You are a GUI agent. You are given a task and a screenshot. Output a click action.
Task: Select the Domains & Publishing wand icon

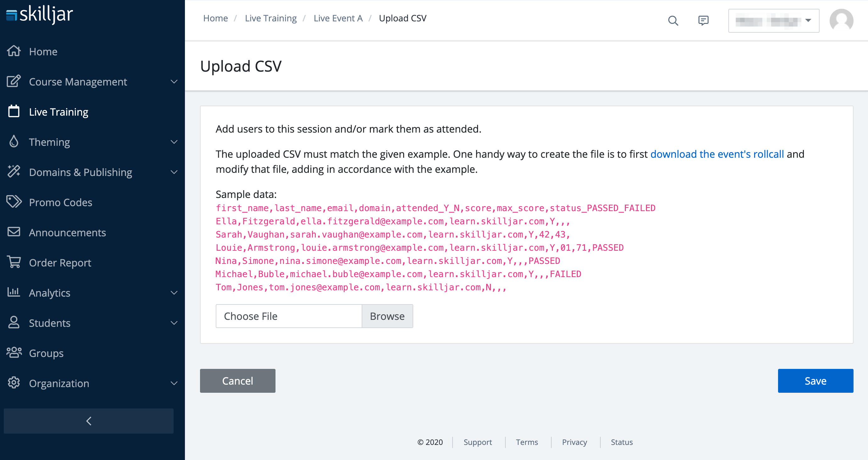[14, 172]
